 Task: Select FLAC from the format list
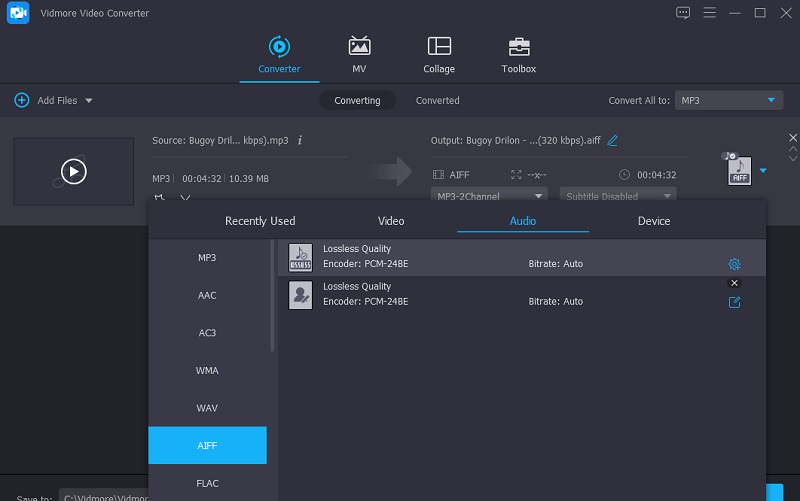tap(207, 483)
